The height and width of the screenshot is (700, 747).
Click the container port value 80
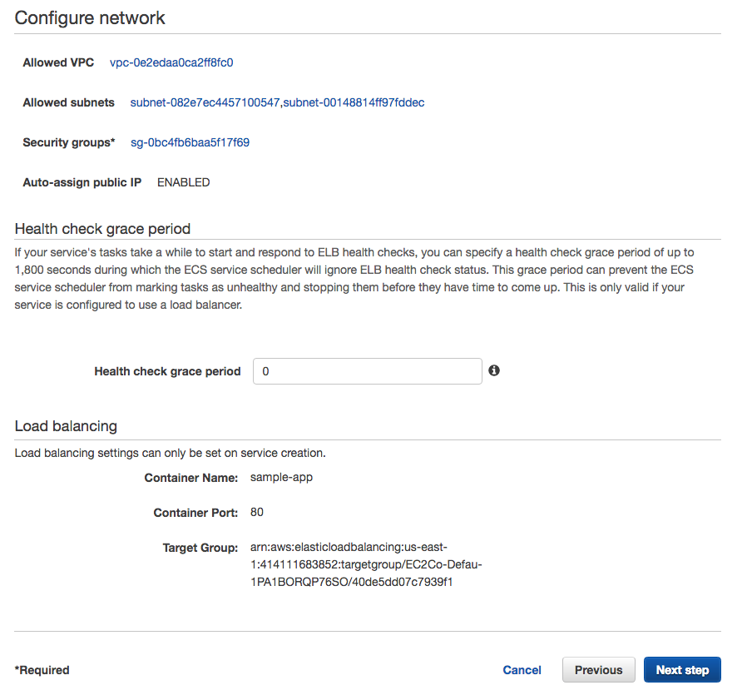pos(257,512)
